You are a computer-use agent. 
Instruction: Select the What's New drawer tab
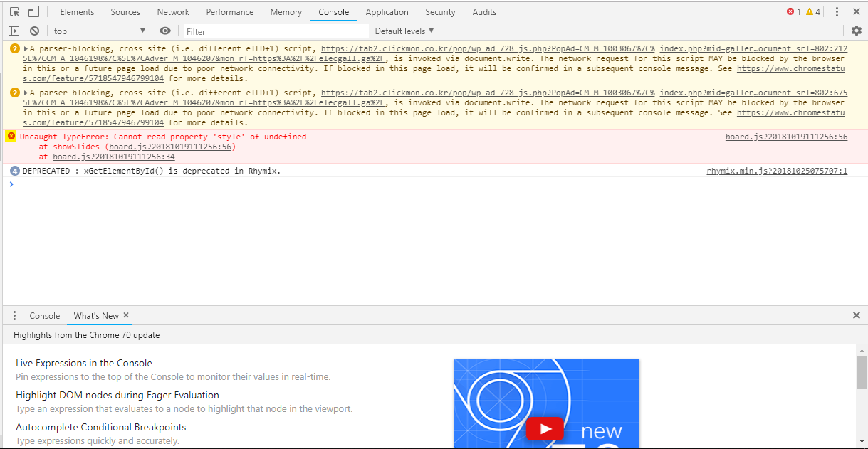click(x=96, y=316)
